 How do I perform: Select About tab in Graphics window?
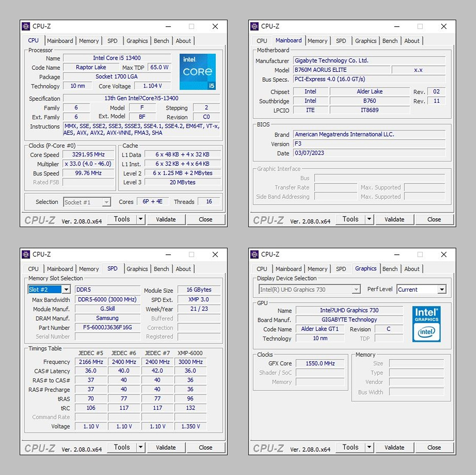point(412,269)
